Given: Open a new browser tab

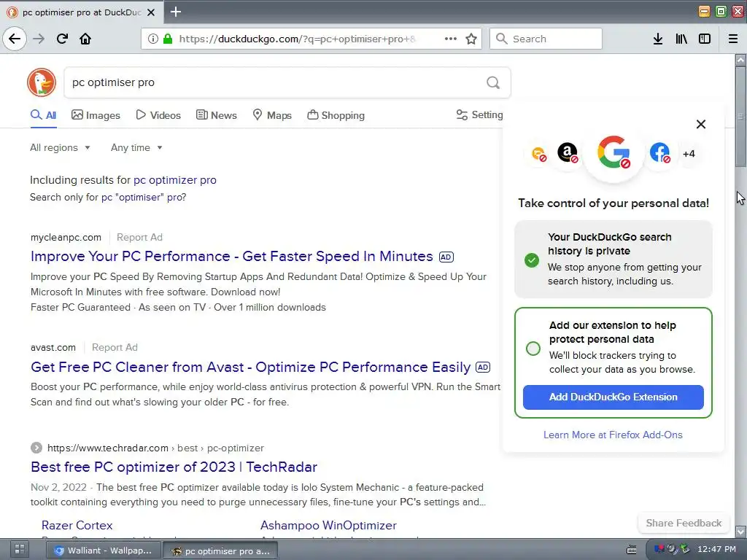Looking at the screenshot, I should (x=176, y=12).
